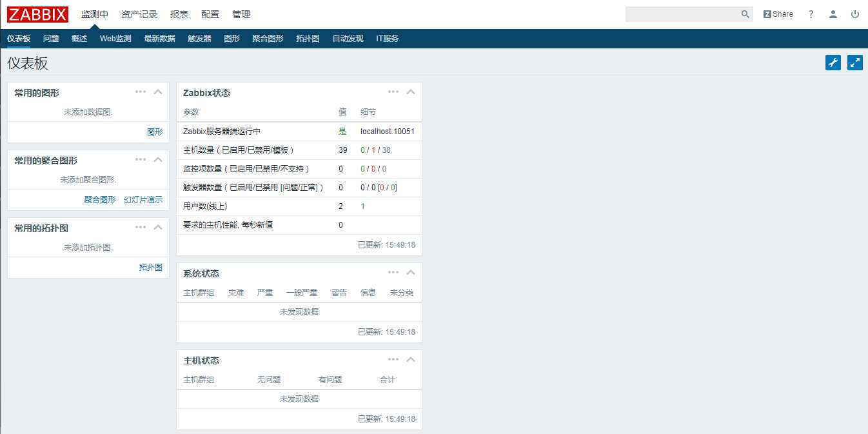Switch to the 自动发现 submenu tab
Screen dimensions: 868x434
pos(348,39)
